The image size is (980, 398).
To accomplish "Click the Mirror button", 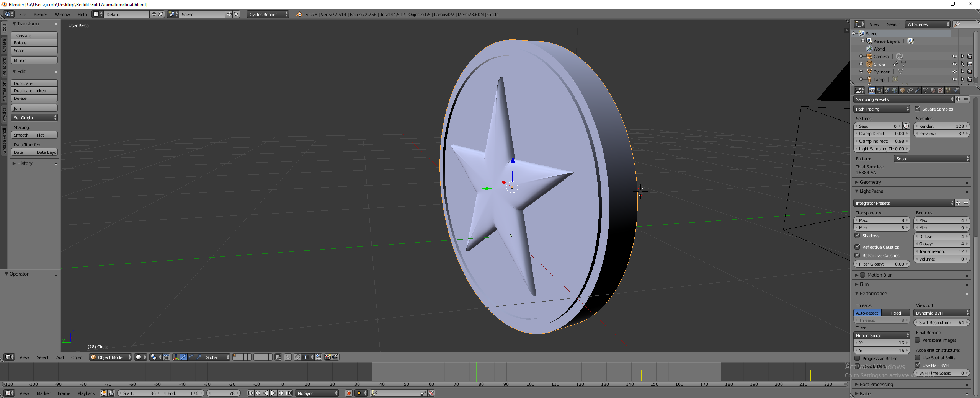I will coord(34,60).
